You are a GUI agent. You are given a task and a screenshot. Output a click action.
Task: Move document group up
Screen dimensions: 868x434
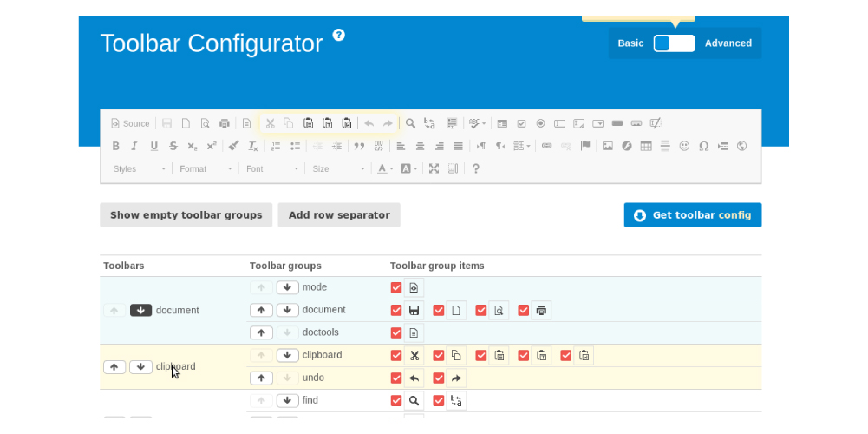point(261,310)
